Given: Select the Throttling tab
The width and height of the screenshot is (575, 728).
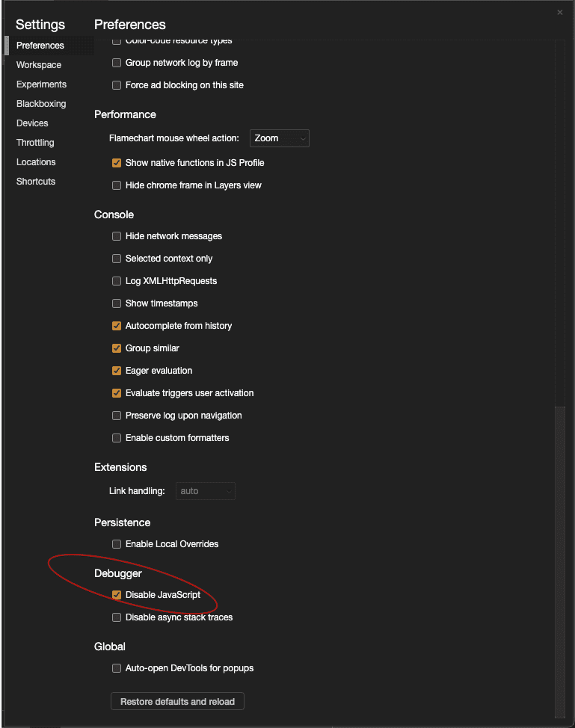Looking at the screenshot, I should pos(35,143).
